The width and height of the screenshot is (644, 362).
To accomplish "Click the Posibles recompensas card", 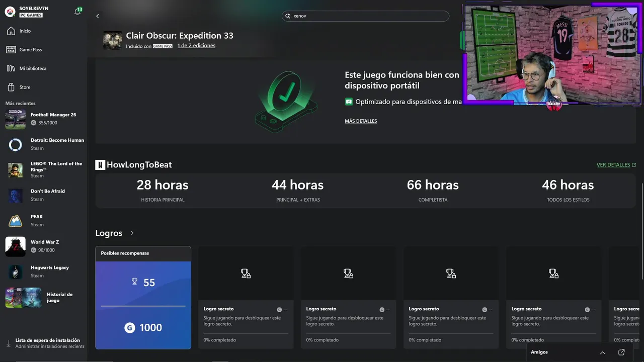I will (143, 298).
